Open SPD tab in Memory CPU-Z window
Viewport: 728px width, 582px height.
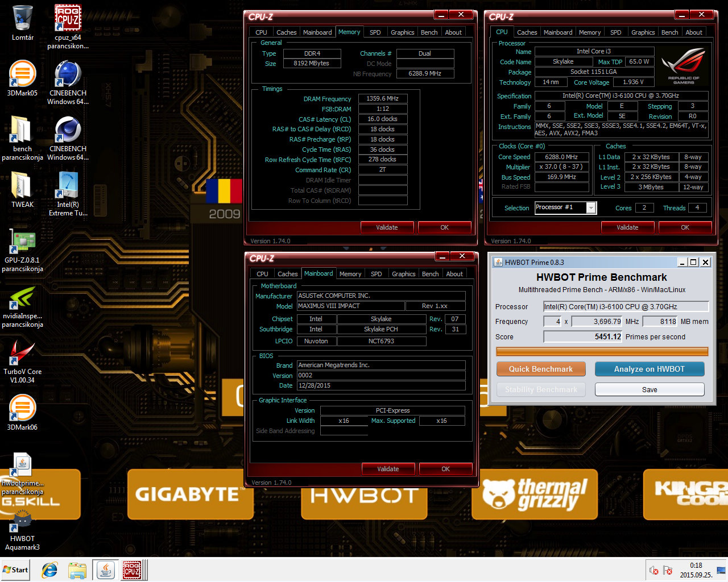pos(375,32)
